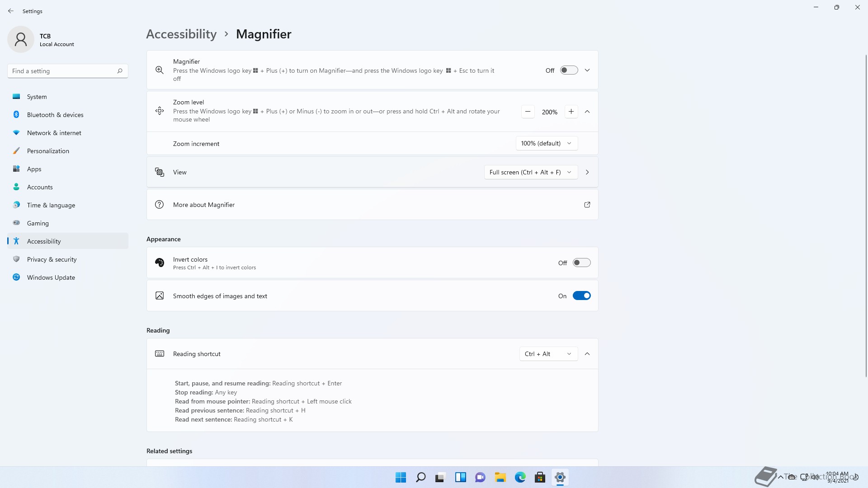Disable Smooth edges of images and text
Screen dimensions: 868x488
point(581,296)
